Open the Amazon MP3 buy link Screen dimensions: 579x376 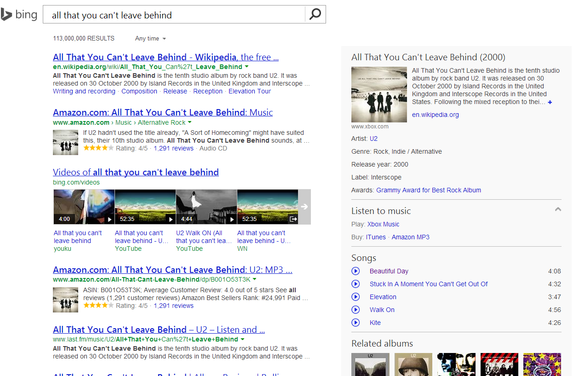point(410,237)
